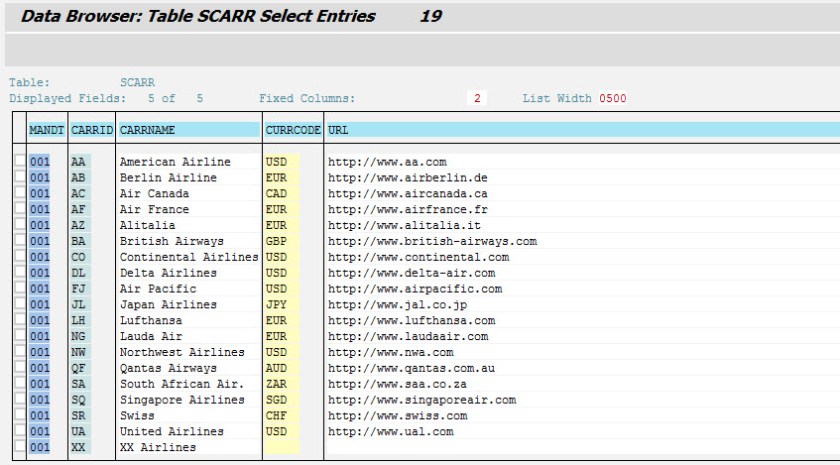The image size is (840, 465).
Task: Check the Swiss row checkbox
Action: [x=20, y=415]
